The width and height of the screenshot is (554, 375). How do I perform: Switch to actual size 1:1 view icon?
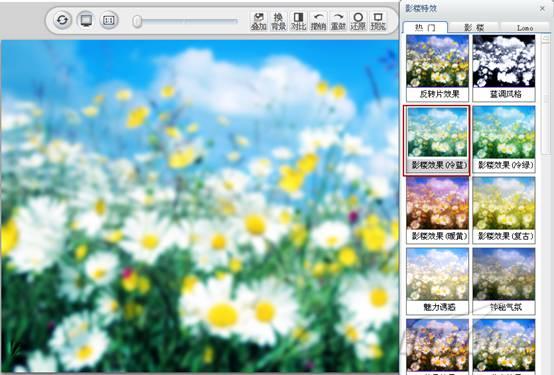pos(109,20)
